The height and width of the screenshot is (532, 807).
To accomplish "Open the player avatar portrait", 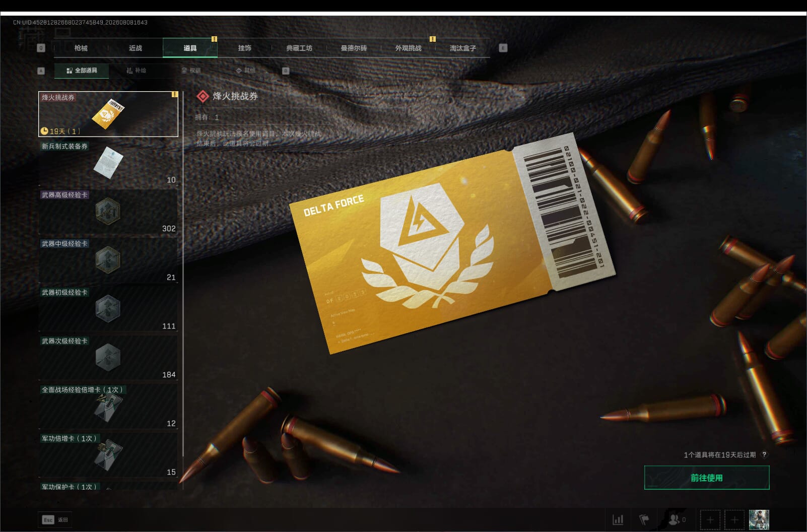I will 759,519.
